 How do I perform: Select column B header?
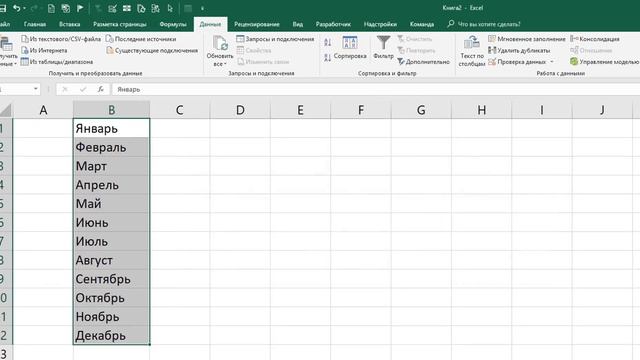[111, 110]
